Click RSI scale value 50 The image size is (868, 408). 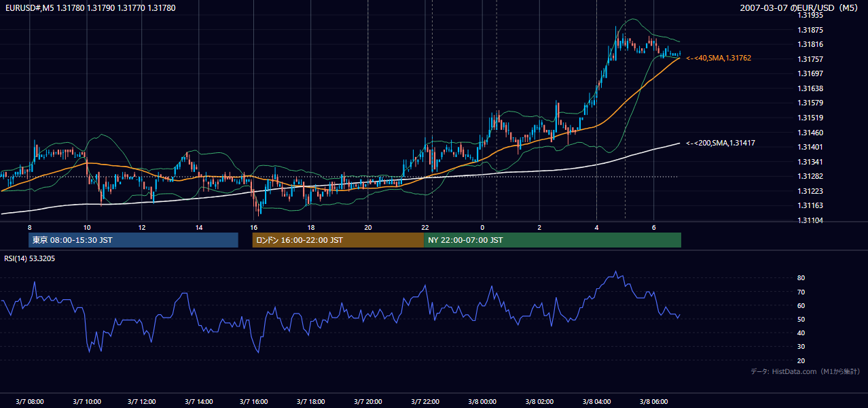pyautogui.click(x=801, y=319)
